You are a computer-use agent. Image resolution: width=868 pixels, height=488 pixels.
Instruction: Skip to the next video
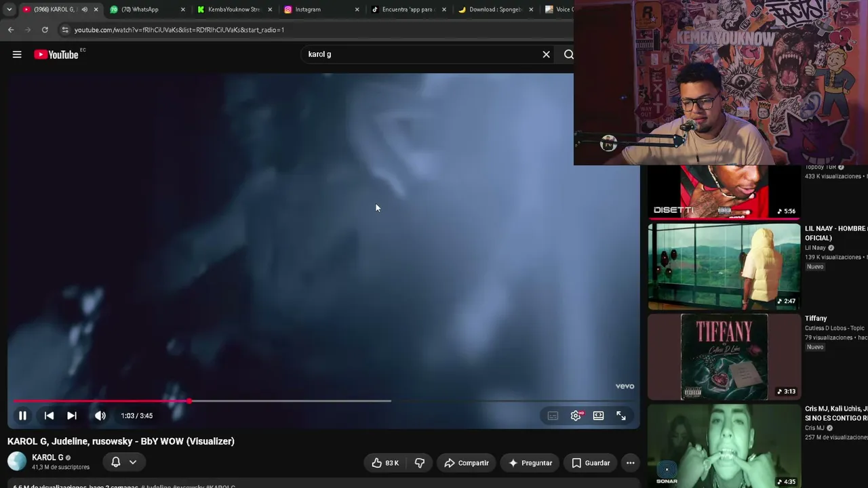coord(72,415)
